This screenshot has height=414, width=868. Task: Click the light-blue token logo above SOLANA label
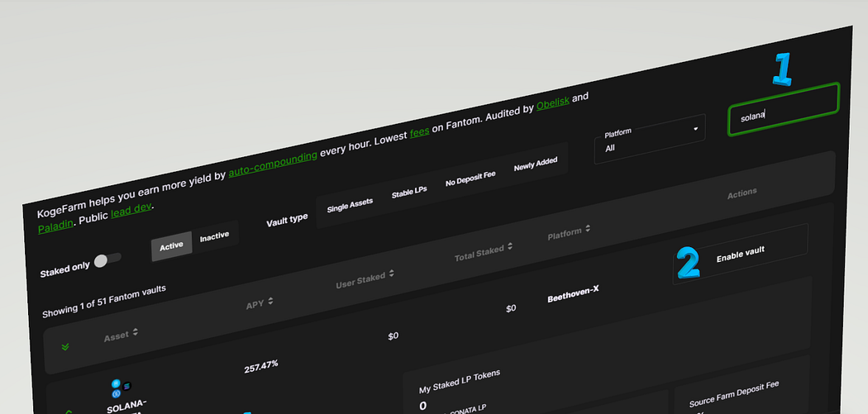(x=116, y=383)
